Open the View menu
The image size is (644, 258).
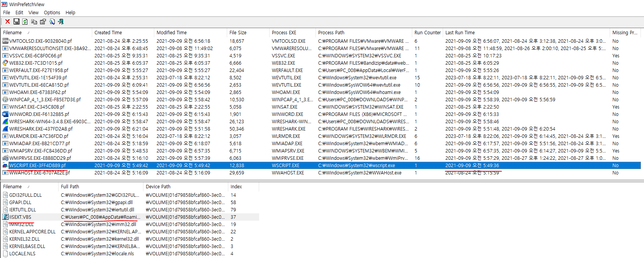[x=34, y=13]
